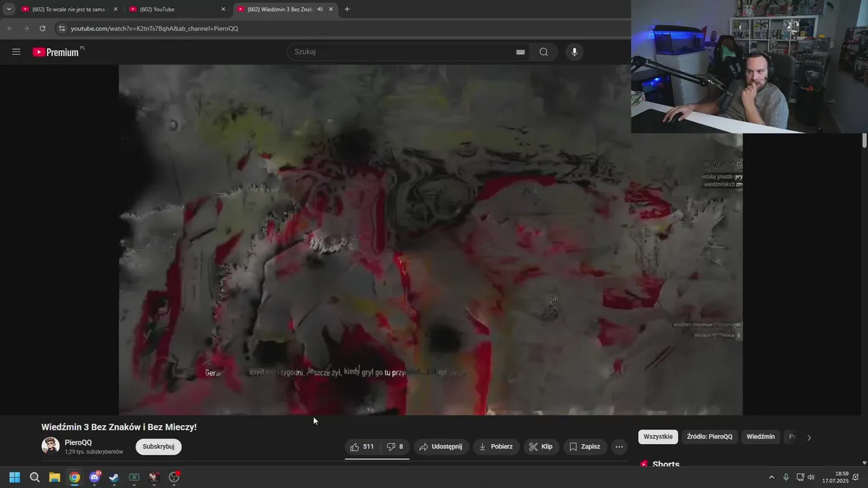Click the subscriber count text
The height and width of the screenshot is (488, 868).
(x=94, y=452)
